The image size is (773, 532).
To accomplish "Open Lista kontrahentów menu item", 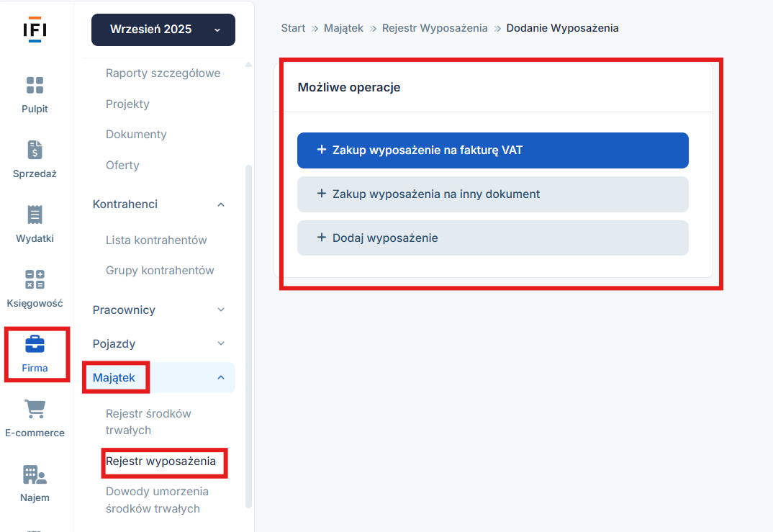I will coord(156,240).
